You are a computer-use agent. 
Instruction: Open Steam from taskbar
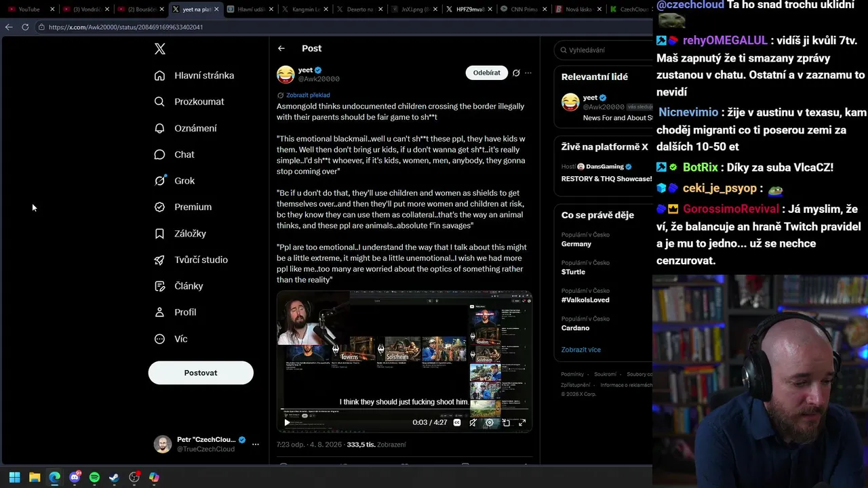pyautogui.click(x=114, y=477)
